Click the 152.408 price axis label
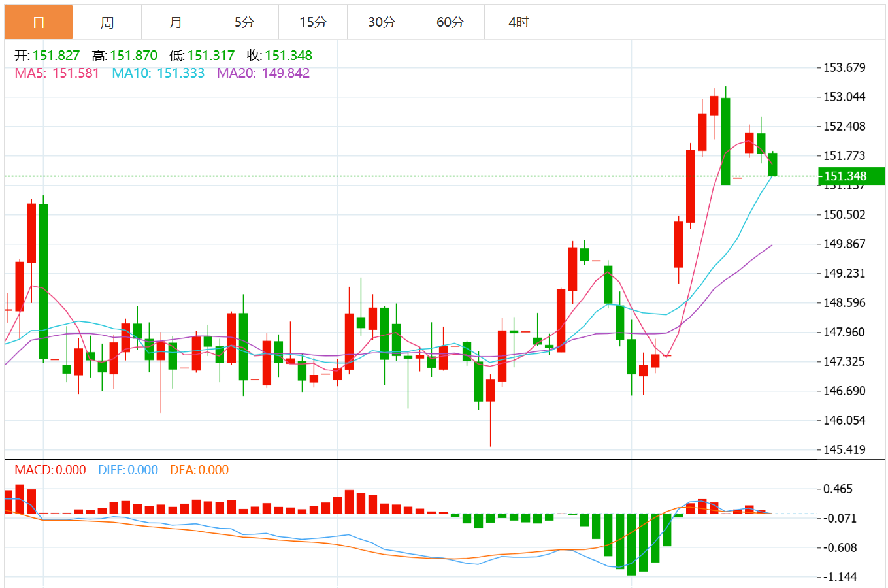The width and height of the screenshot is (888, 588). coord(844,126)
